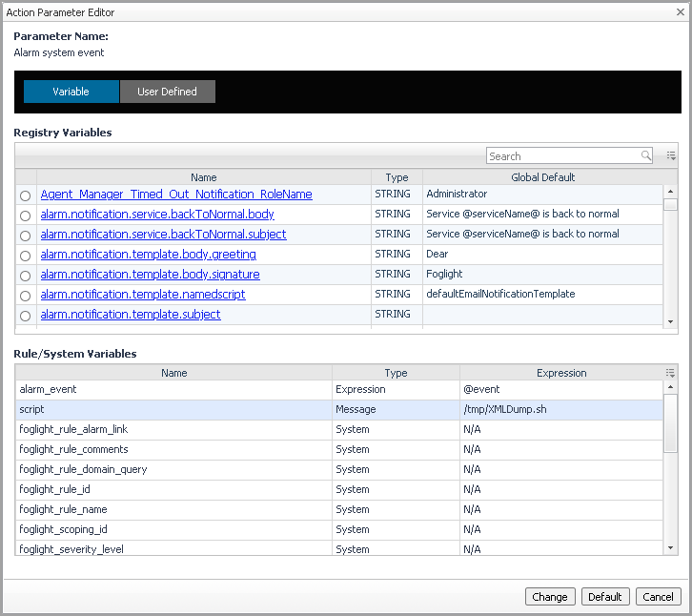Select Agent_Manager_Timed_Out_Notification_RoleName radio button
692x616 pixels.
tap(25, 195)
